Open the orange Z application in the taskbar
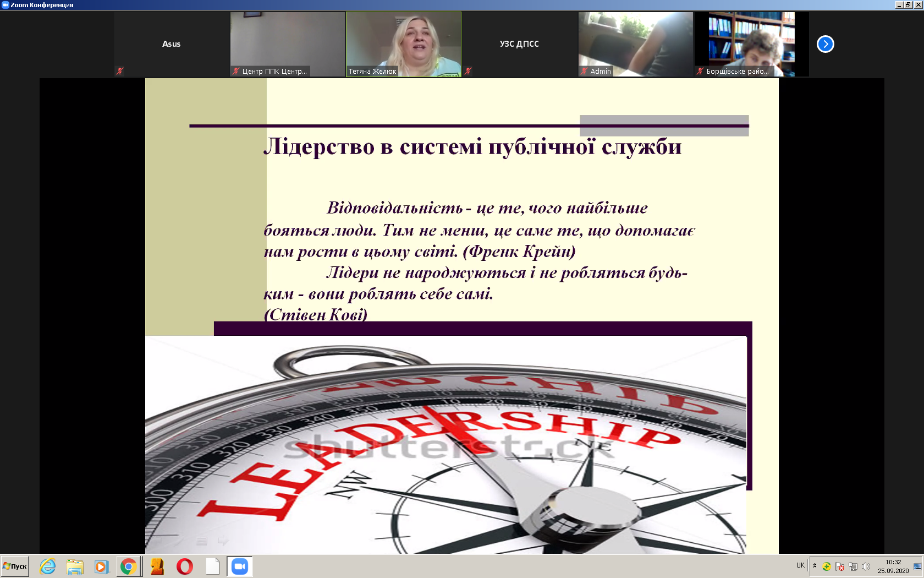This screenshot has width=924, height=578. point(157,566)
